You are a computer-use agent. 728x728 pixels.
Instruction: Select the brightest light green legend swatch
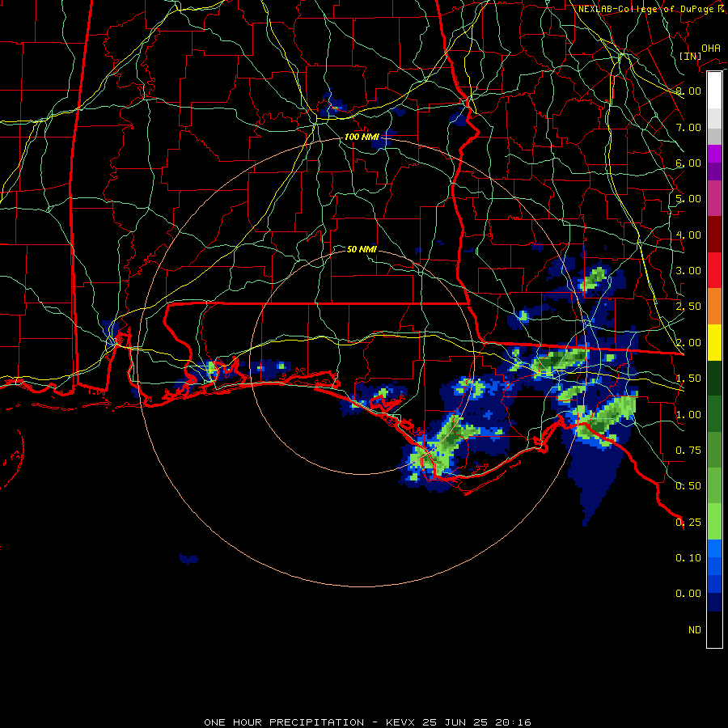click(x=714, y=522)
